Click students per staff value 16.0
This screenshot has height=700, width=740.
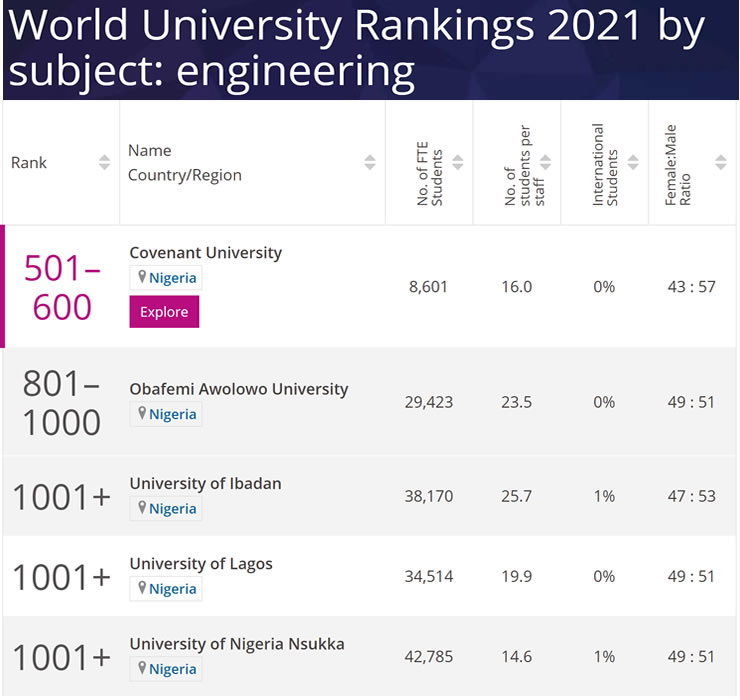pos(517,287)
